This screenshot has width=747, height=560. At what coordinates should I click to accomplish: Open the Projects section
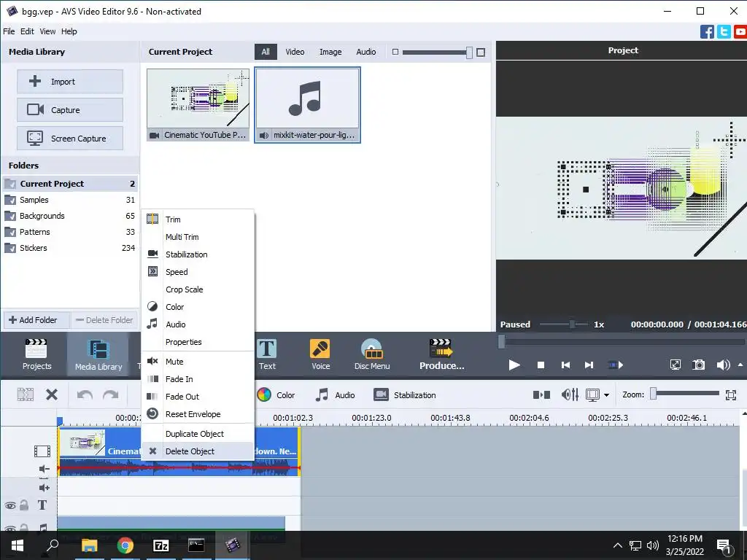coord(36,354)
